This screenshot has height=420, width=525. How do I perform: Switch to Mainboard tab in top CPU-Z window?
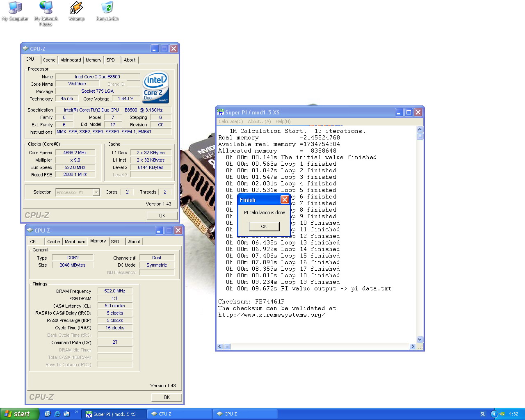point(71,60)
